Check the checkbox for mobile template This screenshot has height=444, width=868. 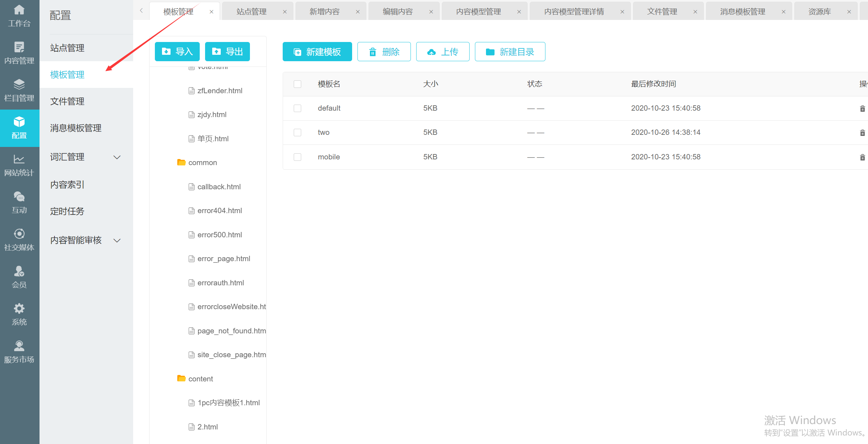coord(297,157)
